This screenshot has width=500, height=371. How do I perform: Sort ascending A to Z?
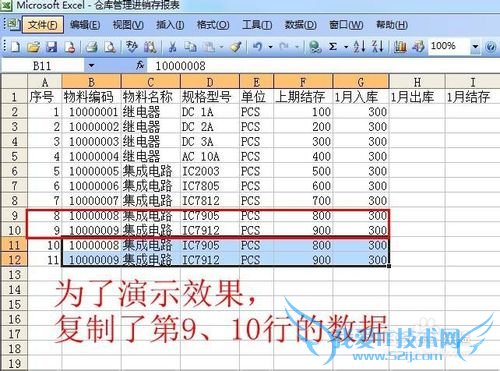click(x=359, y=47)
